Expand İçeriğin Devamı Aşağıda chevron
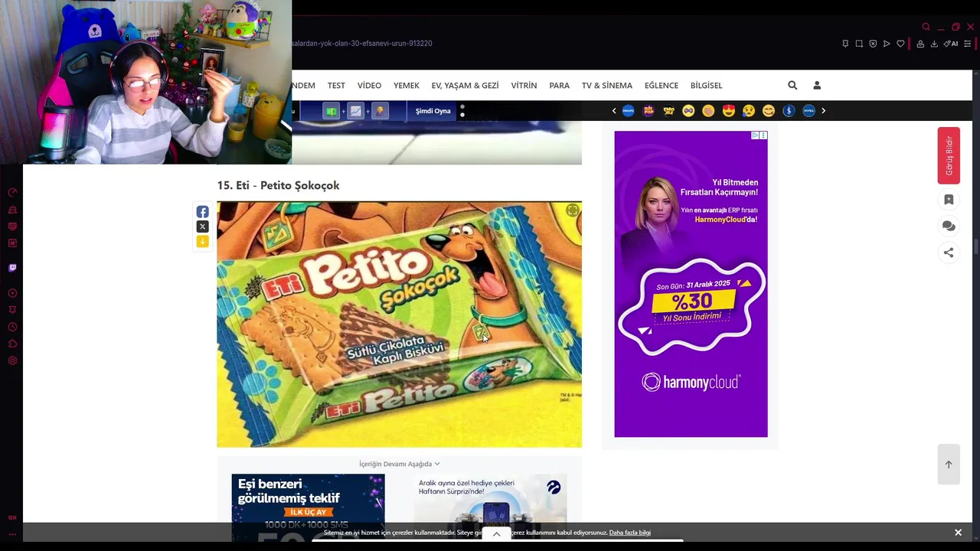Image resolution: width=980 pixels, height=551 pixels. (437, 464)
